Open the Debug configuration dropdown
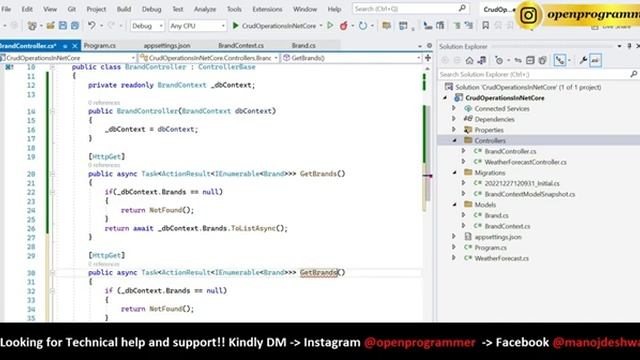640x360 pixels. point(147,26)
